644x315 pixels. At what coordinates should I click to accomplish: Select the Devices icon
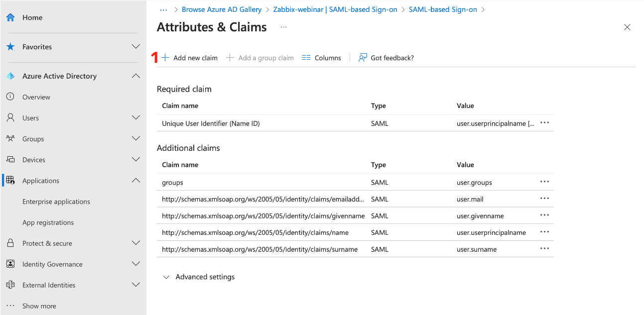pyautogui.click(x=10, y=159)
